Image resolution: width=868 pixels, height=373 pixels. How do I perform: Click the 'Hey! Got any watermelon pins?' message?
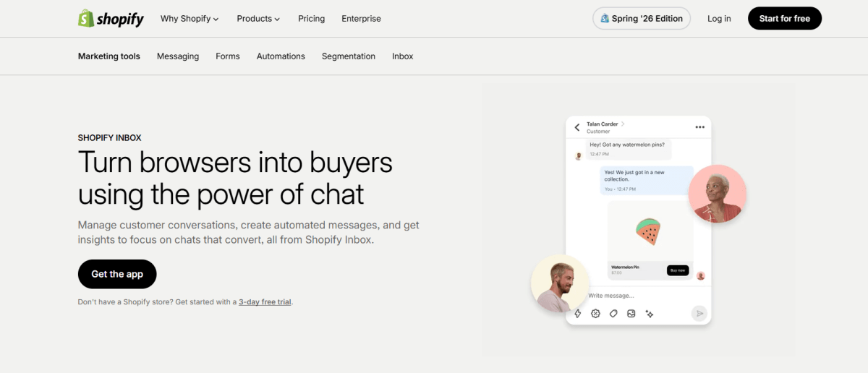click(629, 150)
